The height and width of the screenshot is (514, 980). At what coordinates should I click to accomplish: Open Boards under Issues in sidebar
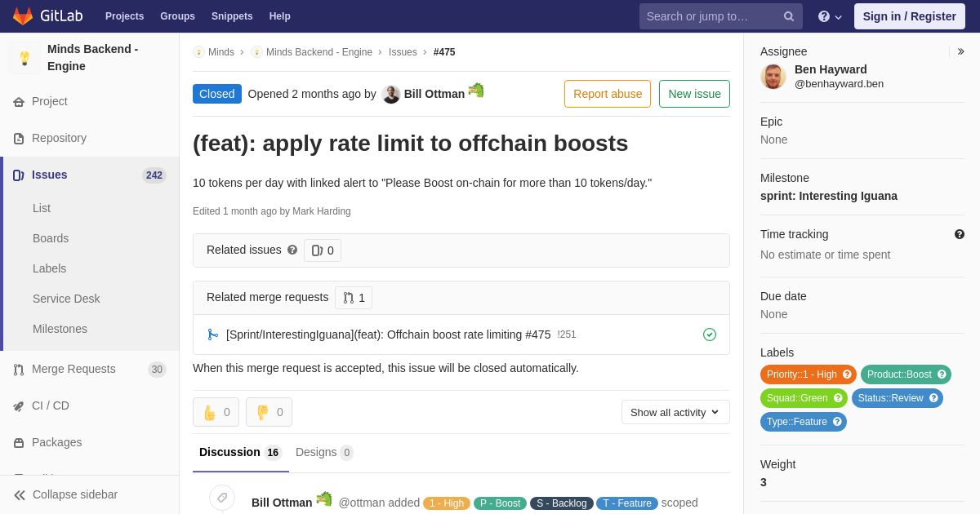pyautogui.click(x=51, y=238)
